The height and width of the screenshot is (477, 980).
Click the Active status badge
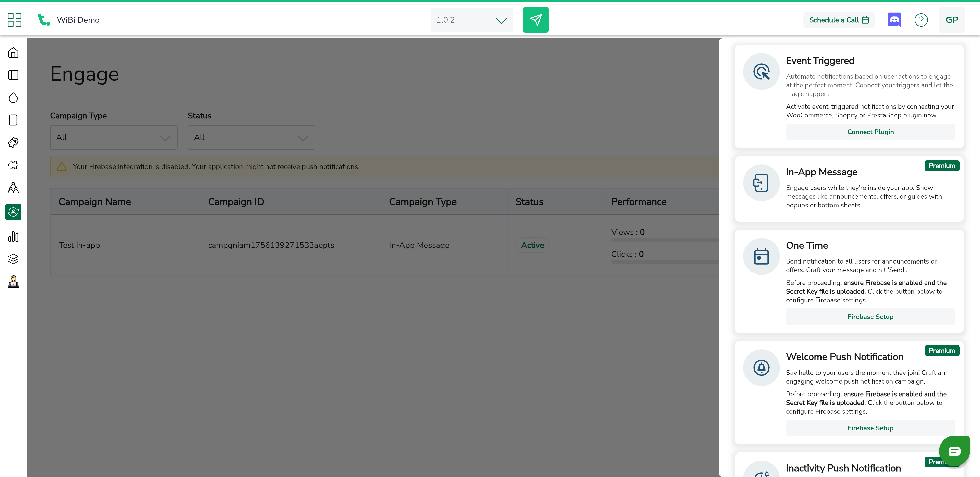532,245
